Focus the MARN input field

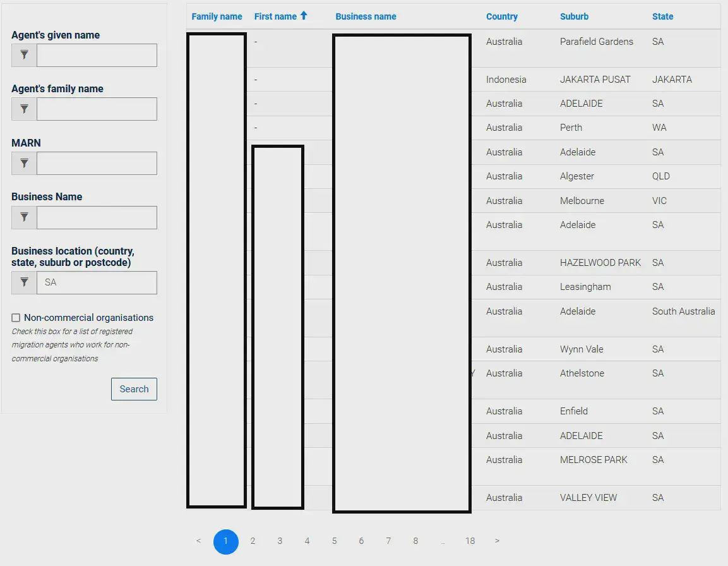click(97, 164)
